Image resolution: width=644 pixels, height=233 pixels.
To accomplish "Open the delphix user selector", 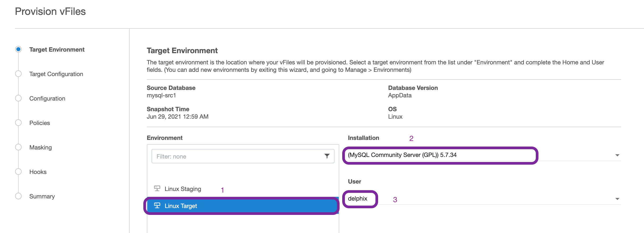I will [358, 199].
